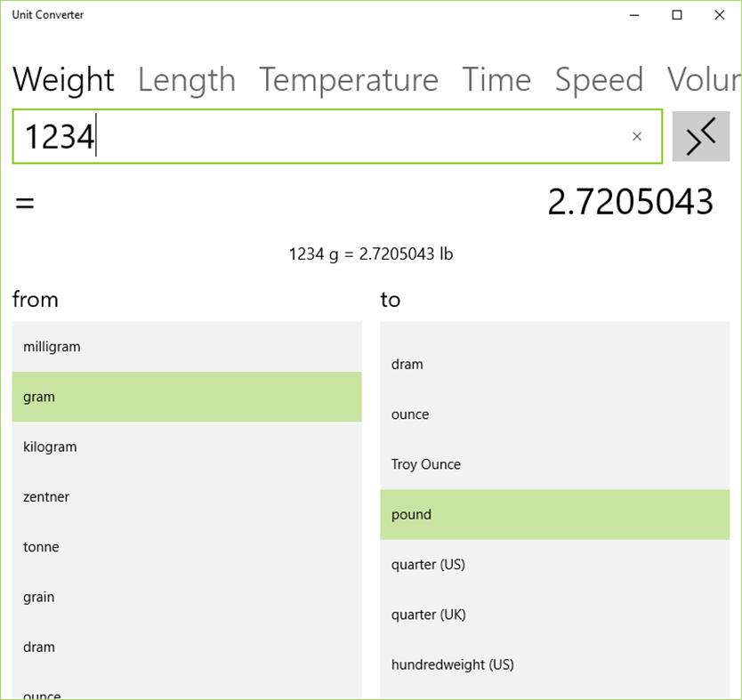Click the swap units icon
The image size is (742, 700).
coord(702,136)
